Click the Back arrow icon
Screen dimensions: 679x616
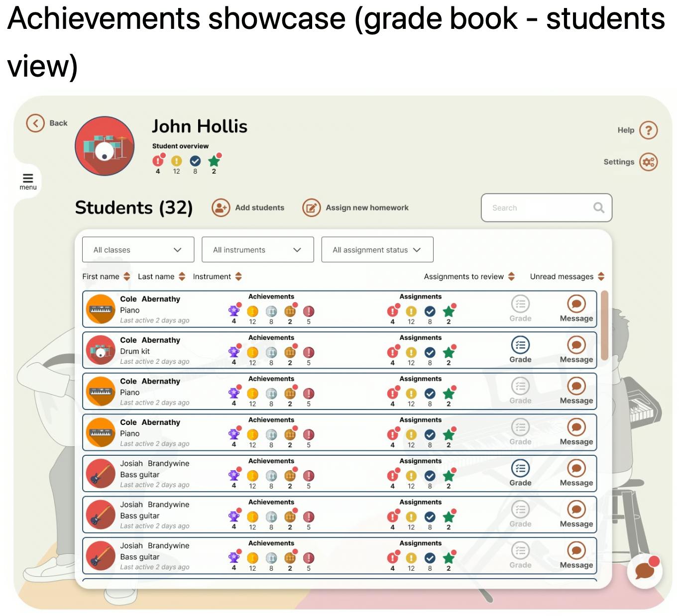(x=35, y=123)
